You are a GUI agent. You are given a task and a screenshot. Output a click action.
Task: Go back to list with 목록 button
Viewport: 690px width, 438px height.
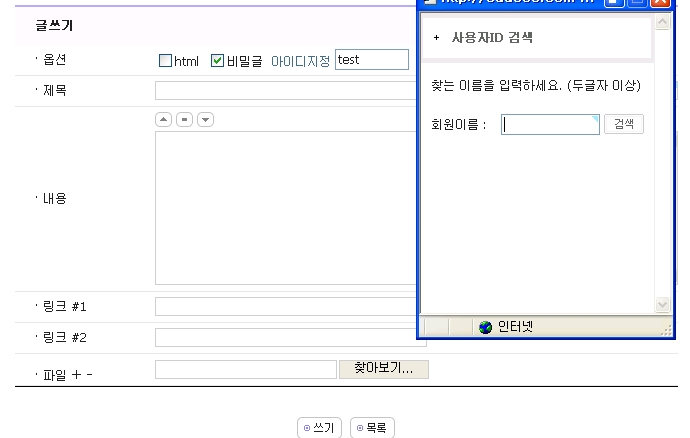372,427
